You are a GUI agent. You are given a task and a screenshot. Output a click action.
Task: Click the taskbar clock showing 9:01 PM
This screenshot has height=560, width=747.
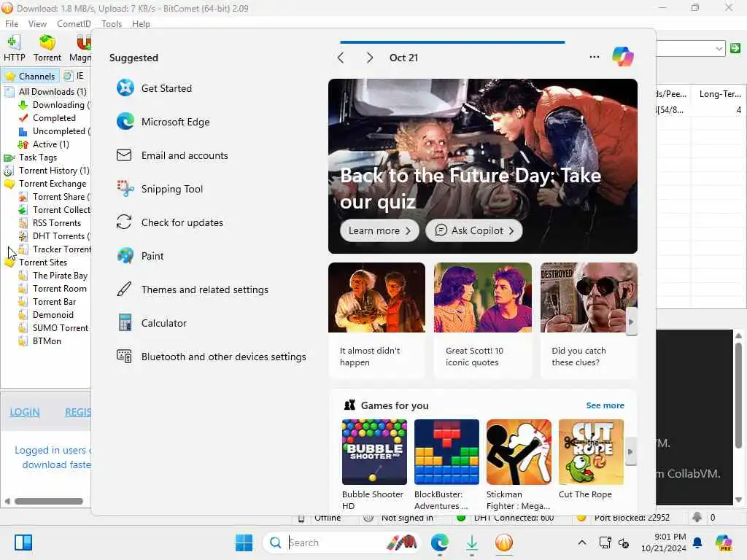point(663,542)
